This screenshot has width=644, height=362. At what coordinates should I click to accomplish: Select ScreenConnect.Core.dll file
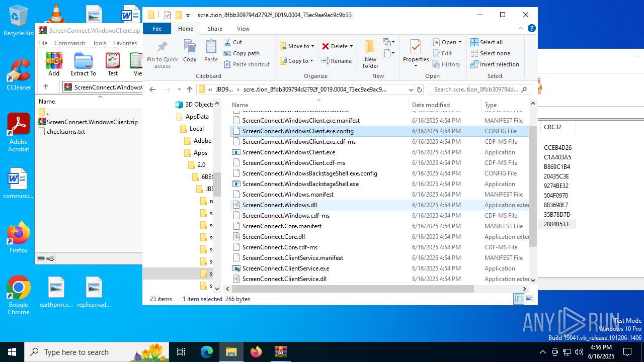point(273,237)
